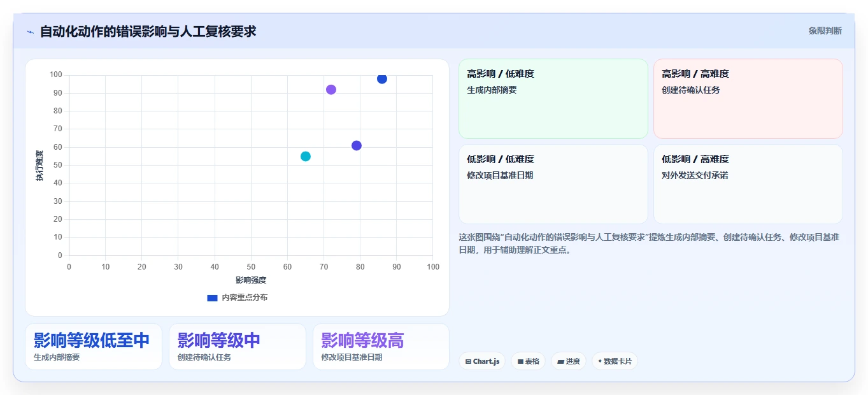Click the 创建待确认任务 text in the pink card
This screenshot has height=395, width=868.
click(x=691, y=90)
